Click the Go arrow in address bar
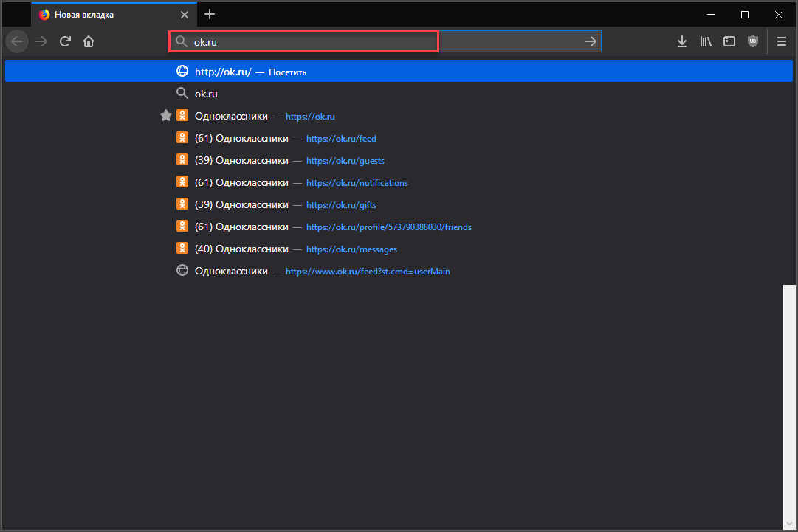This screenshot has width=798, height=532. (x=590, y=42)
